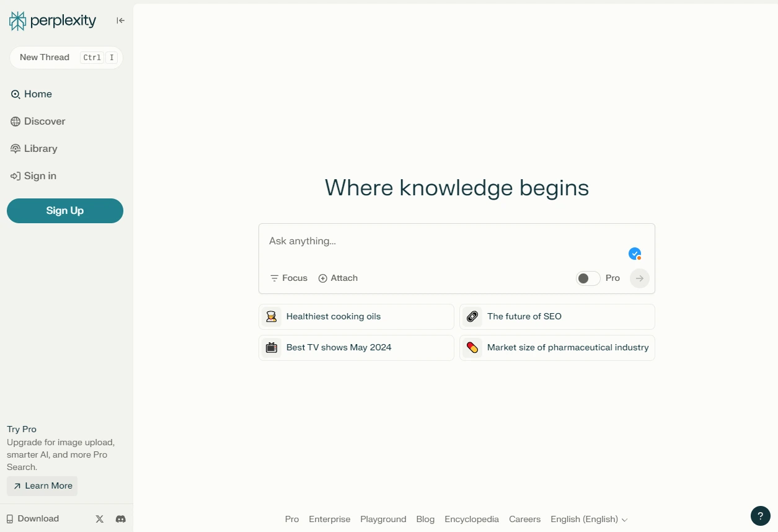Click the Learn More button
This screenshot has width=778, height=532.
tap(42, 486)
